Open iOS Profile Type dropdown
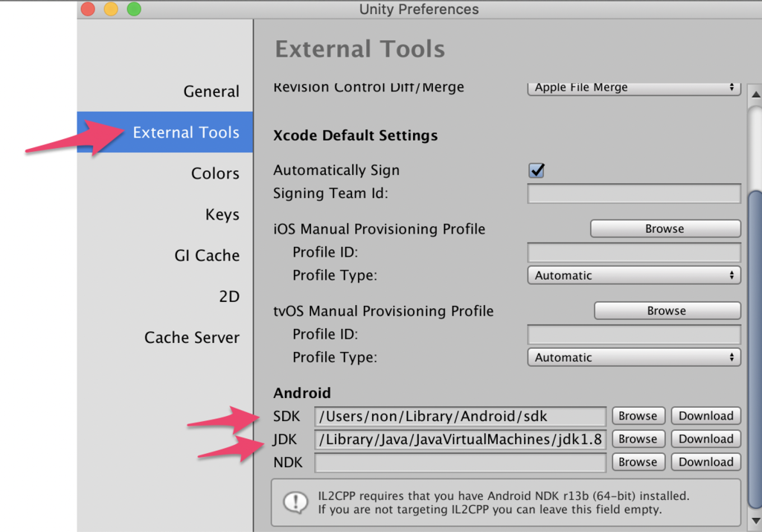 tap(634, 275)
